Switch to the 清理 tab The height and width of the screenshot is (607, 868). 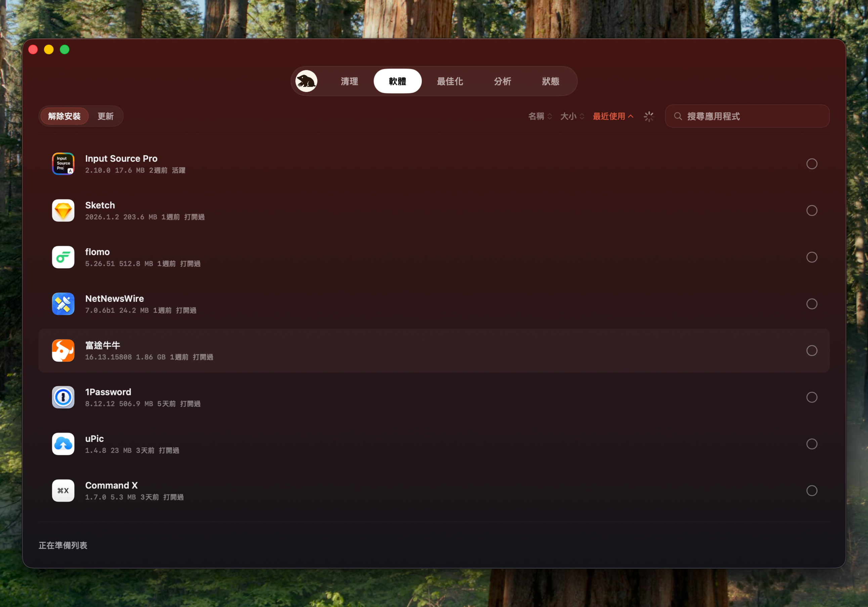point(349,81)
